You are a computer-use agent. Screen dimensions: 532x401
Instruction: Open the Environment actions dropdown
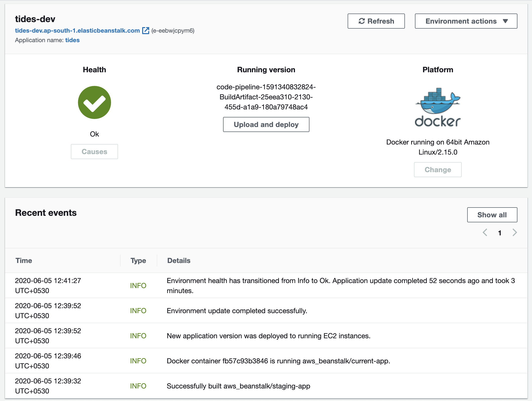click(466, 21)
